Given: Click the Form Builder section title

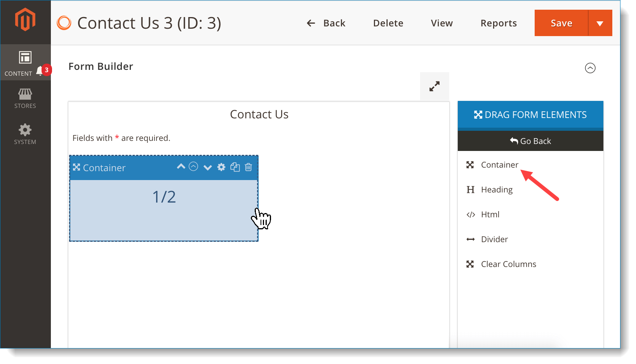Looking at the screenshot, I should [101, 66].
